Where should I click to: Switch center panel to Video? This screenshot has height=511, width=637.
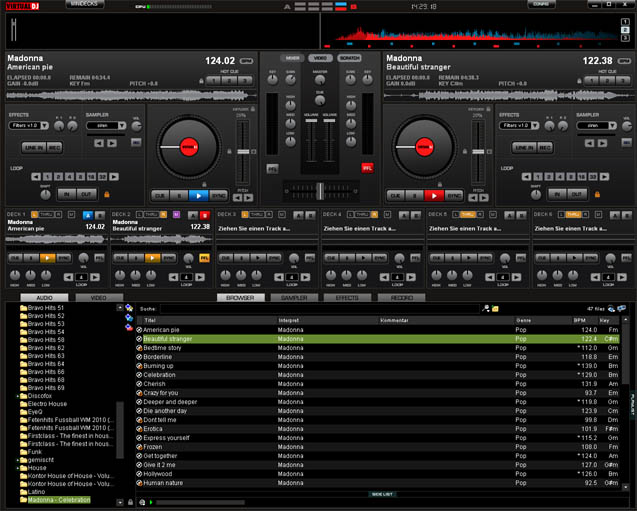click(x=321, y=58)
